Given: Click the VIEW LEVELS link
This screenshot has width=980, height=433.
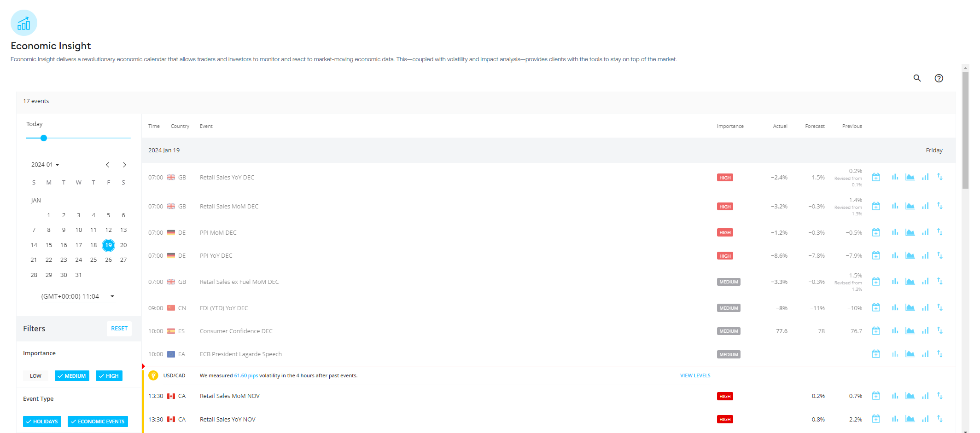Looking at the screenshot, I should click(x=695, y=375).
